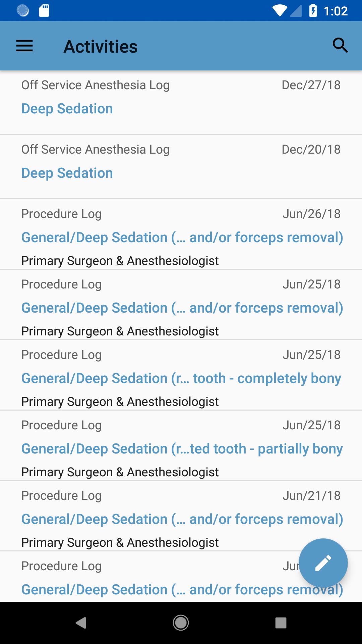
Task: Open the Jun/21/18 General/Deep Sedation entry
Action: pos(181,516)
